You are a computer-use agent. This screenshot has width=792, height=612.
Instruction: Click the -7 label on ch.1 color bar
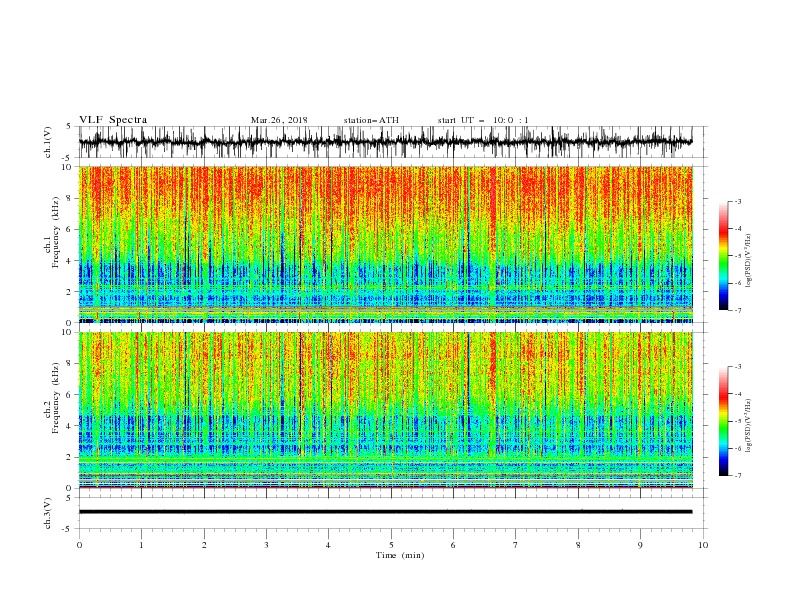pos(737,310)
